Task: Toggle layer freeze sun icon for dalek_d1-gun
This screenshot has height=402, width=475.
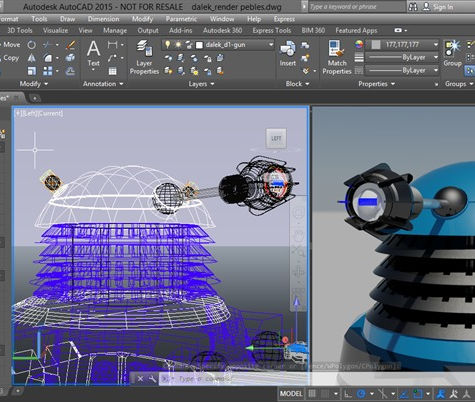Action: coord(178,44)
